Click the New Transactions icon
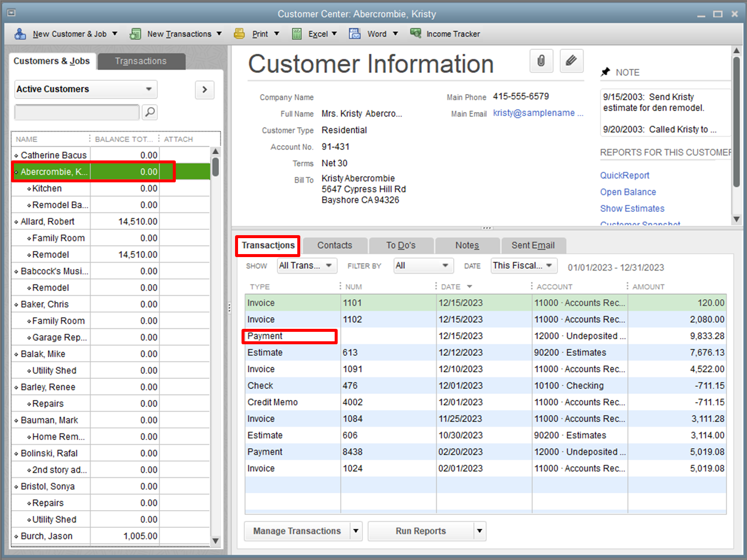 (x=134, y=33)
